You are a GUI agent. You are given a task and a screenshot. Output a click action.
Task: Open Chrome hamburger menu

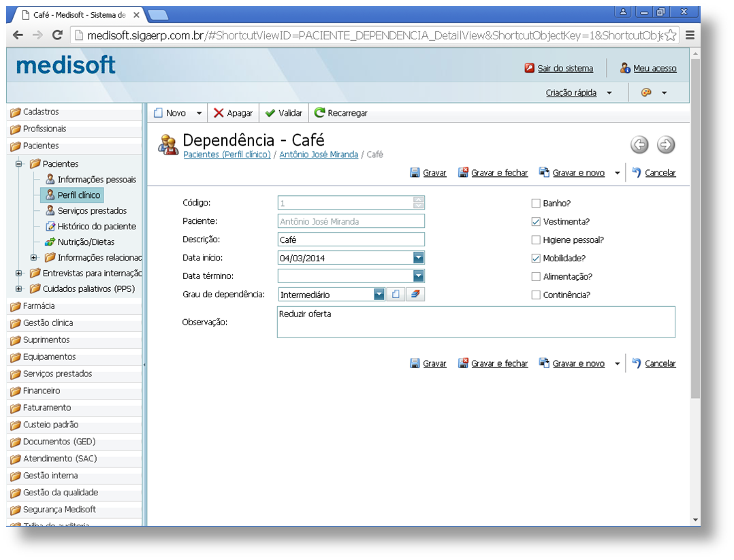tap(690, 35)
